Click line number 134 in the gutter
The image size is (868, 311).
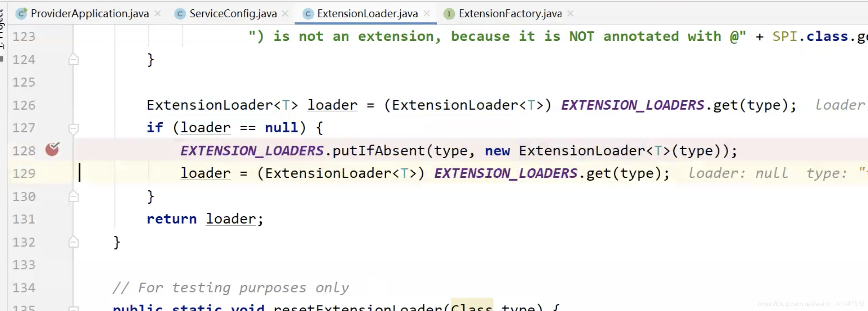[24, 288]
